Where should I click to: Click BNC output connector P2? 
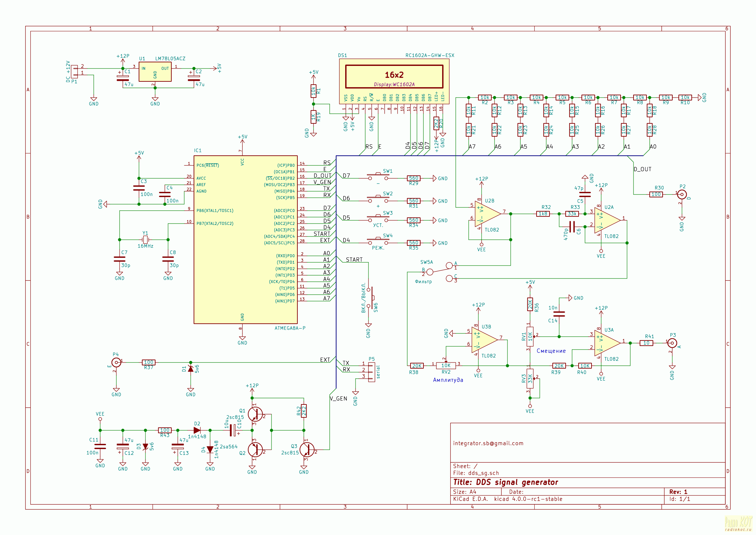click(x=682, y=194)
